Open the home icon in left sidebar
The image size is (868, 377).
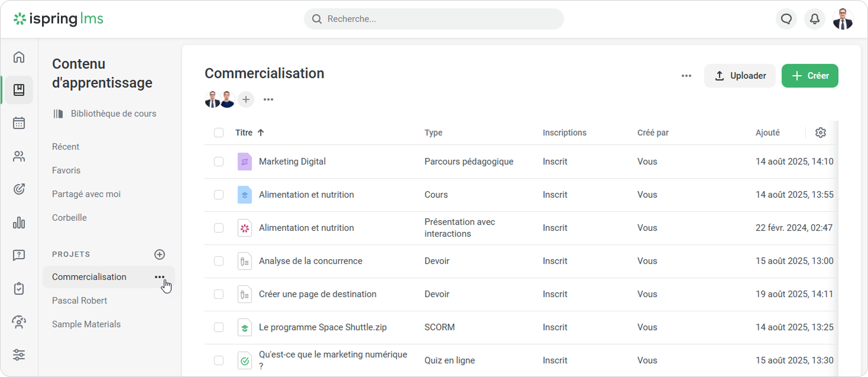point(19,57)
